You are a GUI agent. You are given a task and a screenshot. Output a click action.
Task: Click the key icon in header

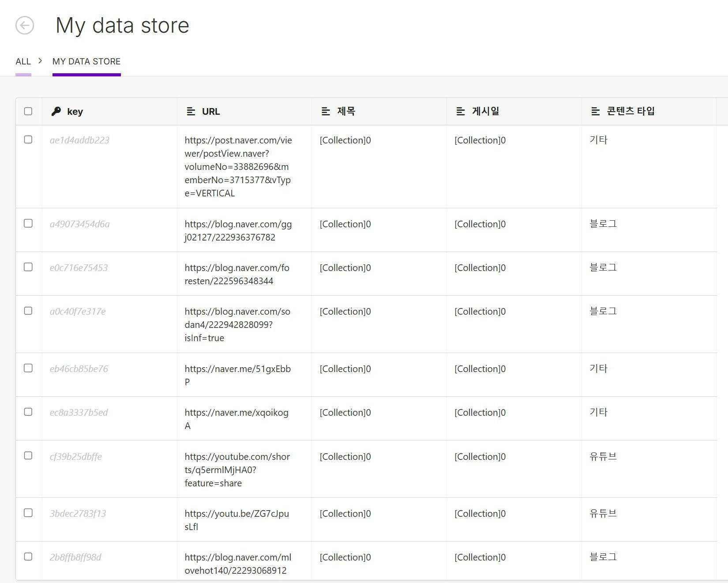pyautogui.click(x=56, y=111)
